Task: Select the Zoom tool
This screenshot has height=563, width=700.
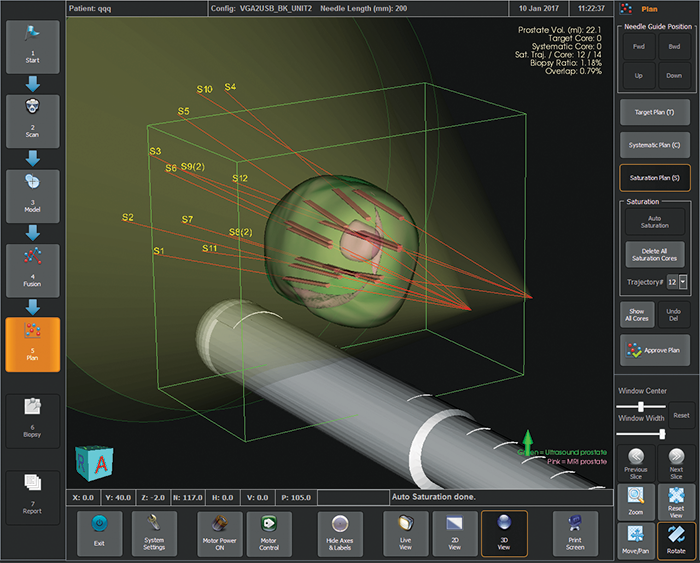Action: point(636,500)
